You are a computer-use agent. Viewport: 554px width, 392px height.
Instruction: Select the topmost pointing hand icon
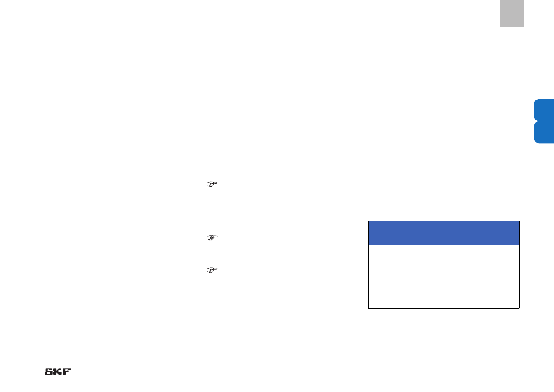click(x=211, y=184)
